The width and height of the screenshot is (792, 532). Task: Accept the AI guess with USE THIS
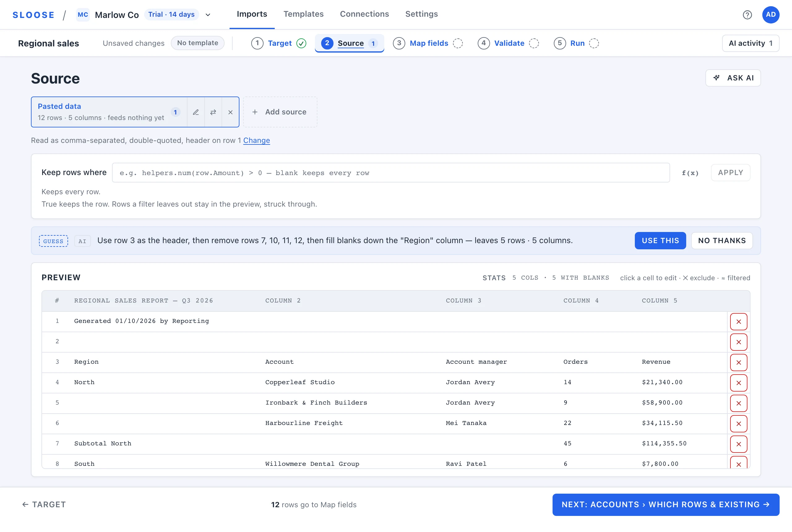[660, 241]
